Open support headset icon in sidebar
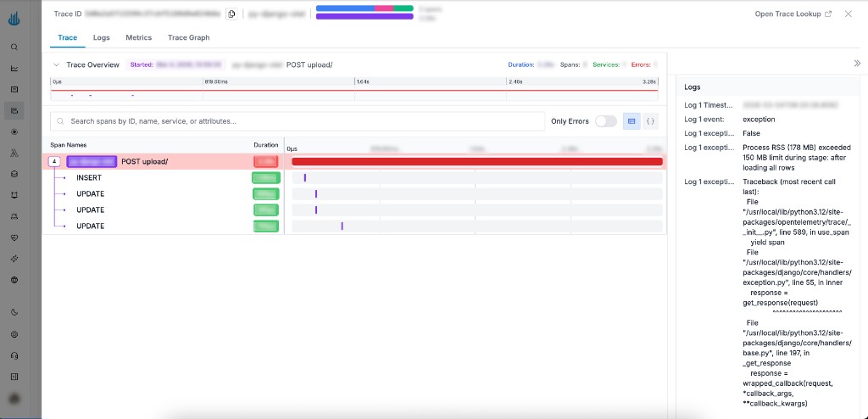Viewport: 868px width, 419px height. tap(15, 355)
